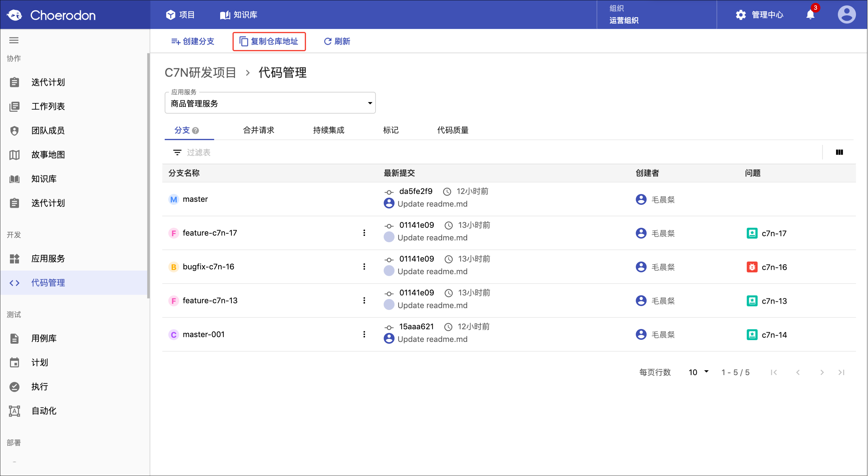868x476 pixels.
Task: Open 项目 top navigation menu
Action: (180, 15)
